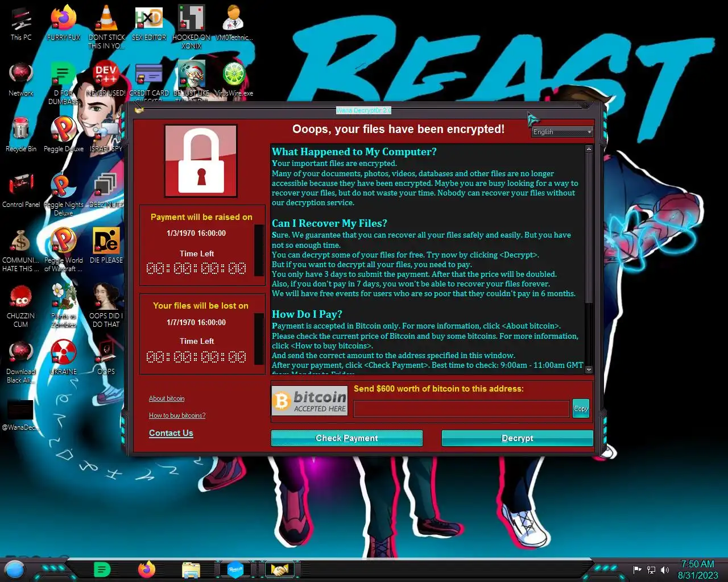Open the CREDIT CARD checker shortcut
The height and width of the screenshot is (582, 728).
(148, 81)
